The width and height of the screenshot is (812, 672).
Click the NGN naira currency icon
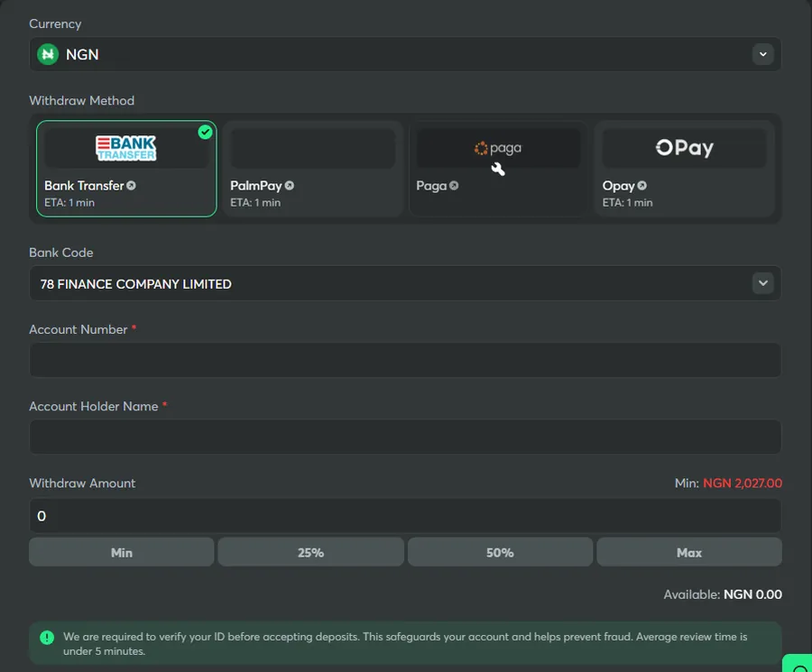pos(48,54)
